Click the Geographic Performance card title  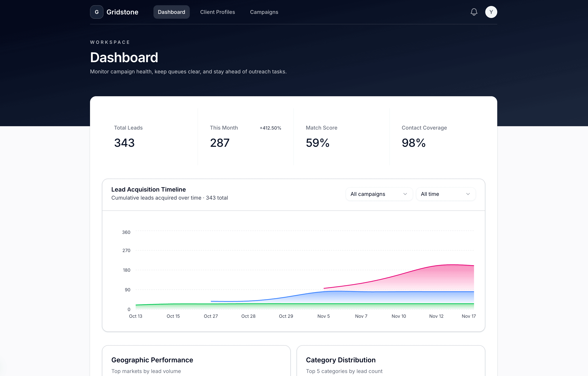(x=152, y=360)
